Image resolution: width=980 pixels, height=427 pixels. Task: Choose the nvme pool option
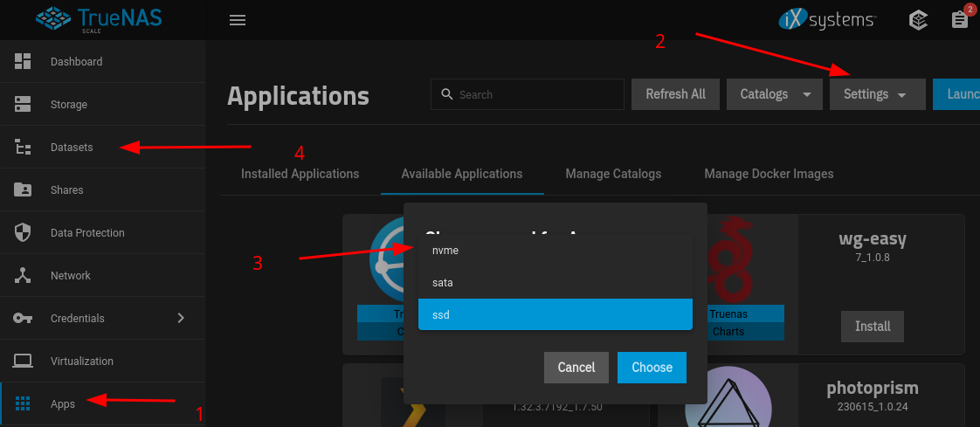click(x=555, y=250)
